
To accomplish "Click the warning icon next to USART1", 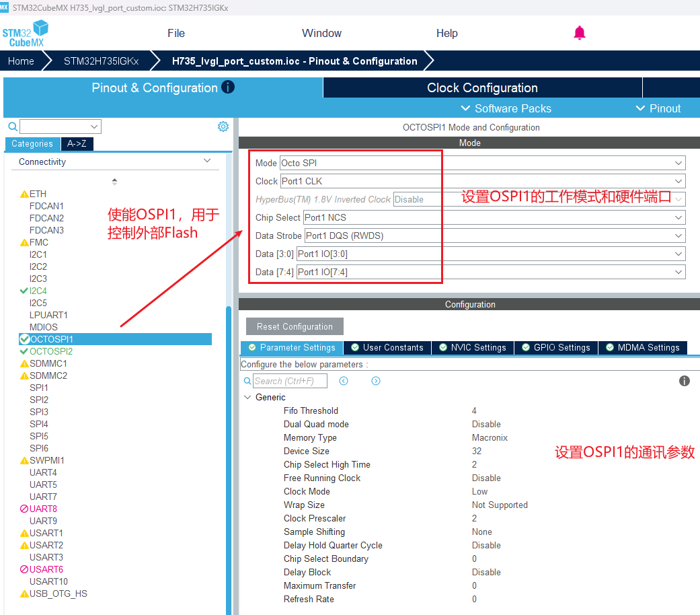I will click(24, 534).
